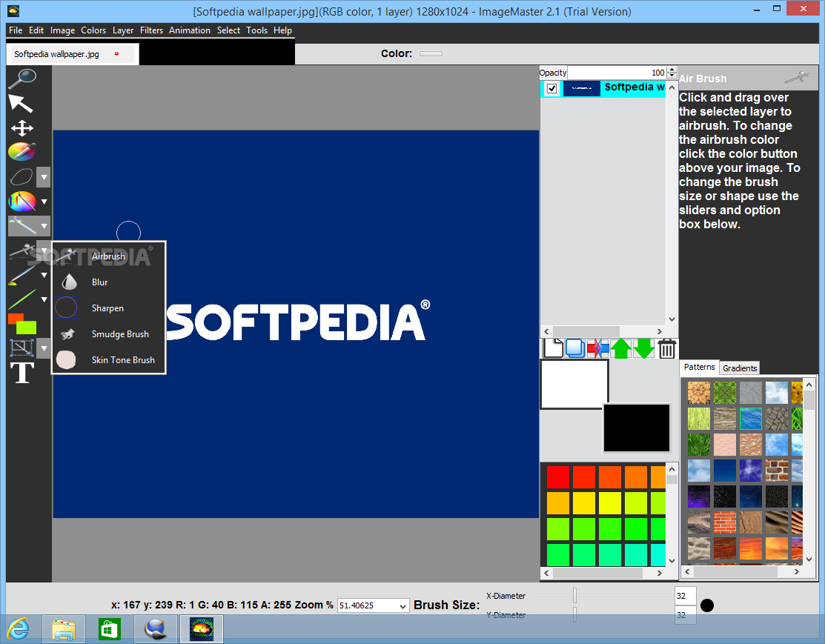The image size is (825, 644).
Task: Open Internet Explorer from the taskbar
Action: click(19, 629)
